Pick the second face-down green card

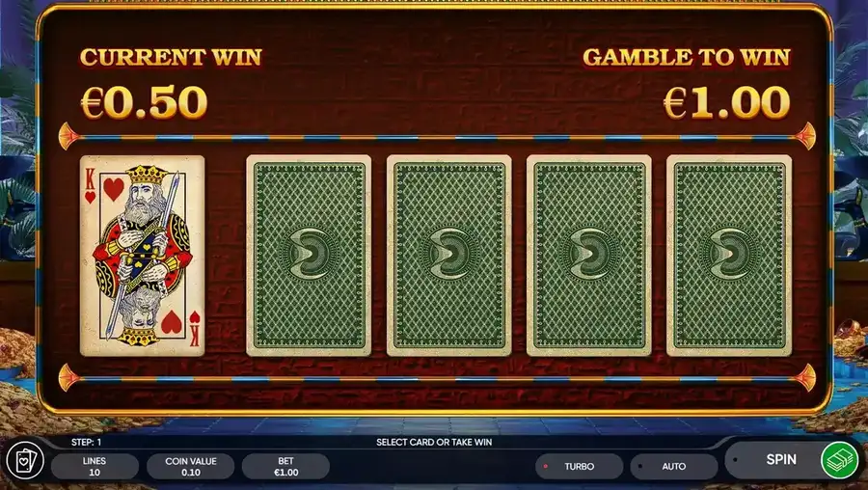pyautogui.click(x=448, y=256)
